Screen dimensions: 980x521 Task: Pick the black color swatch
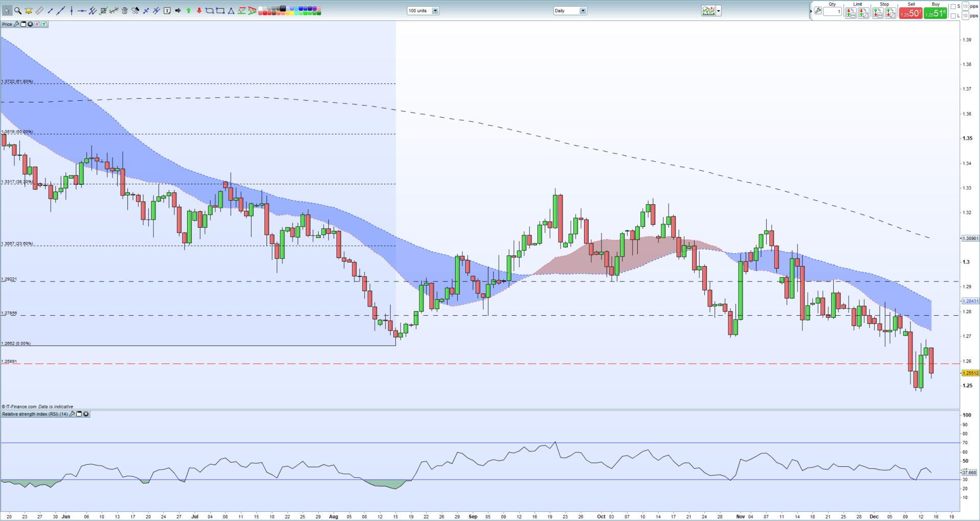(282, 8)
